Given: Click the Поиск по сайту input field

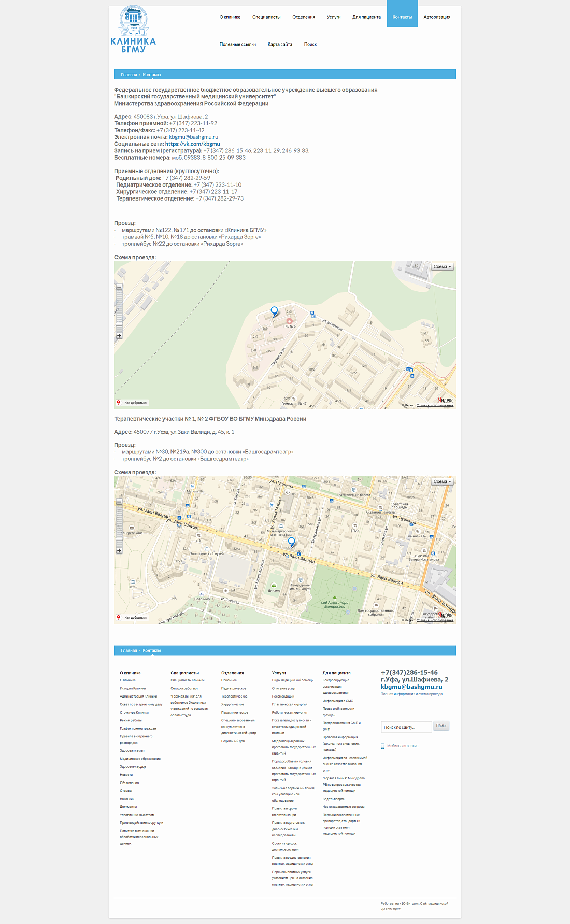Looking at the screenshot, I should coord(406,727).
